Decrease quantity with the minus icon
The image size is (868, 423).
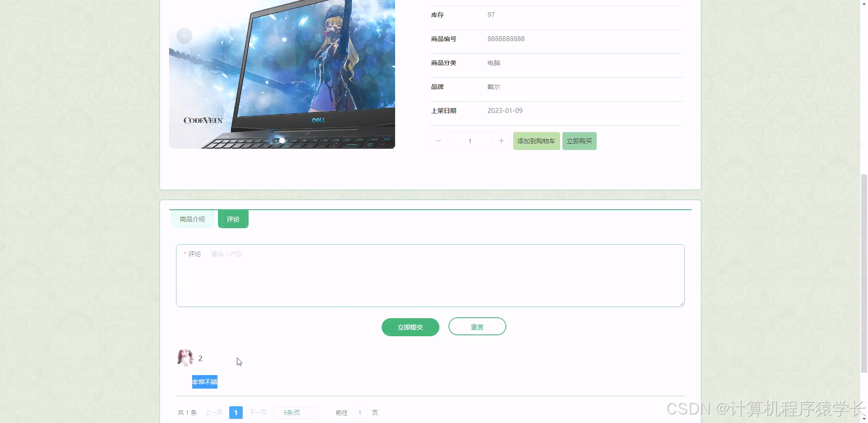[x=438, y=141]
